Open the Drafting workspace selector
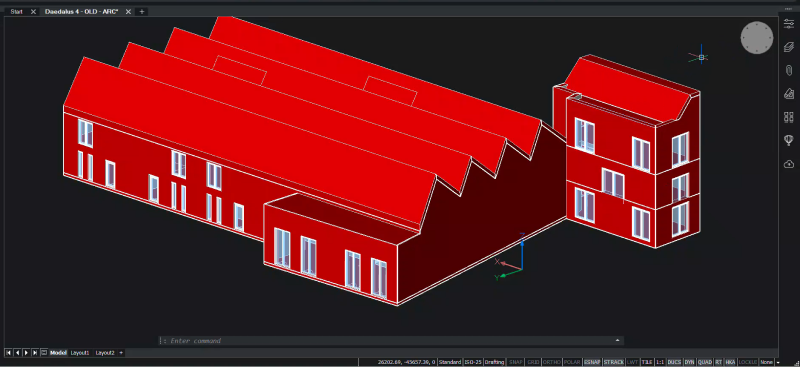Viewport: 800px width, 367px height. (x=494, y=362)
